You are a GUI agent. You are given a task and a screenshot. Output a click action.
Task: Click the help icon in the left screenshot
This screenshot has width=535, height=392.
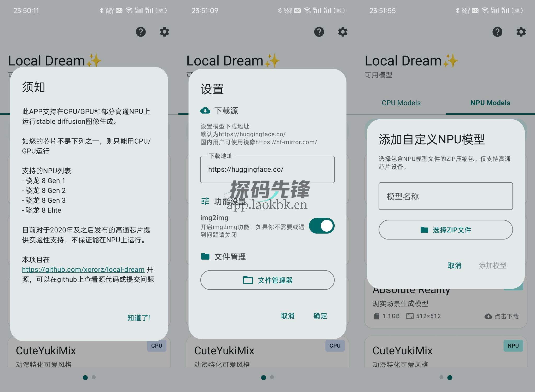(141, 32)
